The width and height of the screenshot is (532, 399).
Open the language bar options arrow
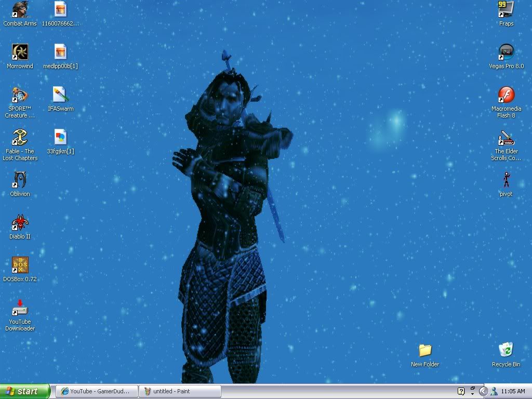(x=473, y=394)
